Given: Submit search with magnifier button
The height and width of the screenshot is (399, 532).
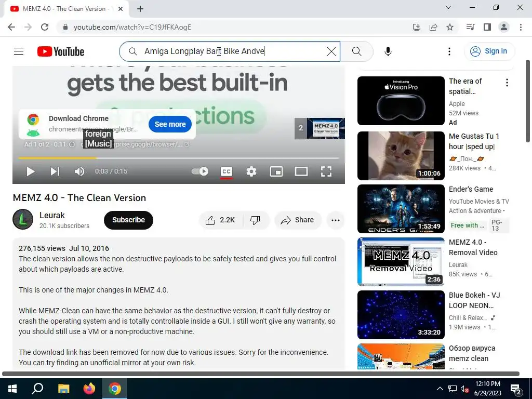Looking at the screenshot, I should click(x=356, y=51).
